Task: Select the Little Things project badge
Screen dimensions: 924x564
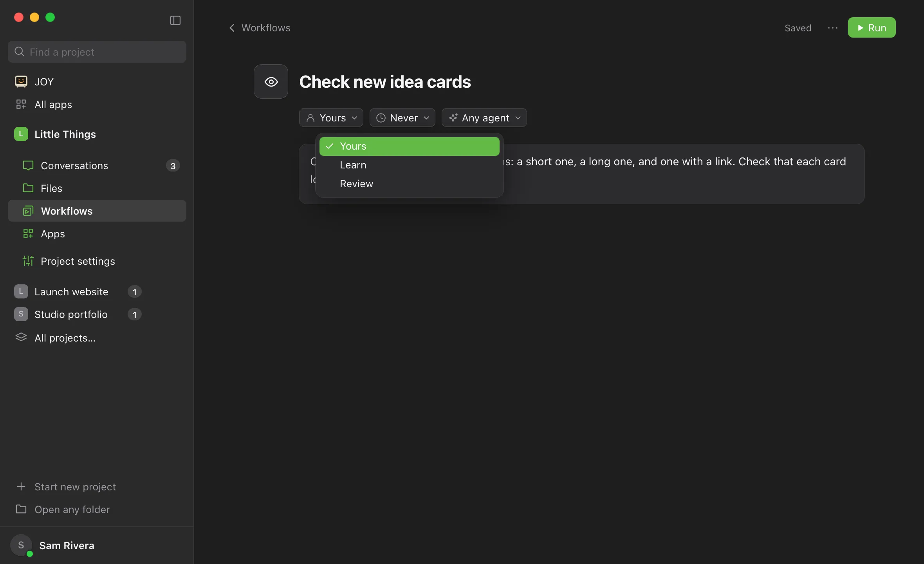Action: [21, 134]
